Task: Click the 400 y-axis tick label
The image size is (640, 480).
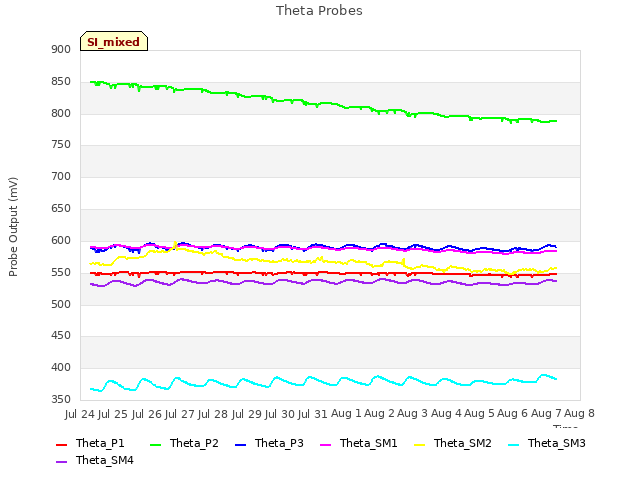Action: (x=61, y=367)
